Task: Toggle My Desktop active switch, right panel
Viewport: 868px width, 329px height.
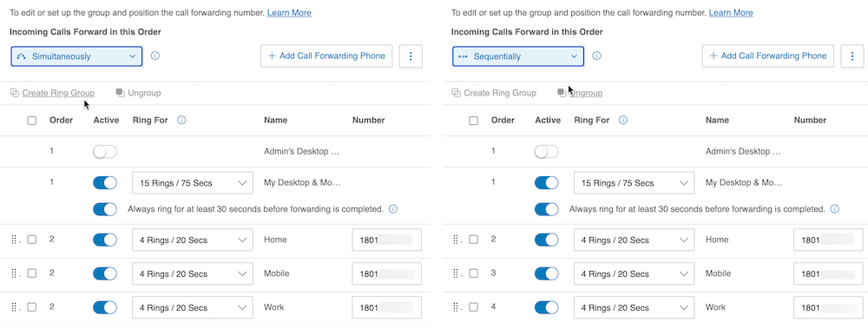Action: (x=546, y=183)
